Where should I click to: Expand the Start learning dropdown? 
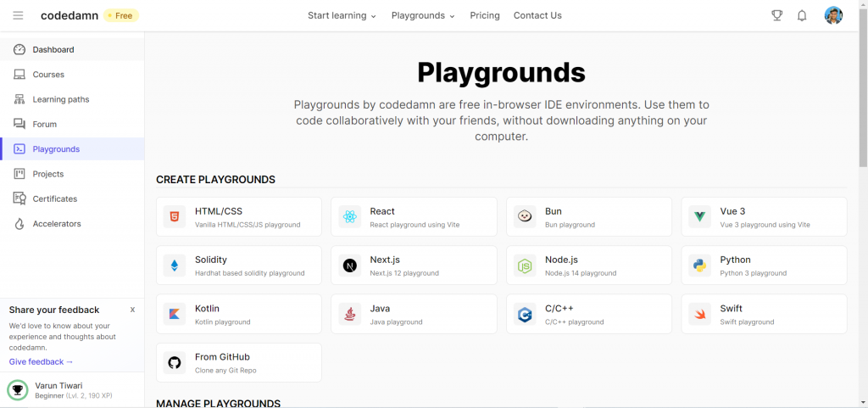(x=342, y=15)
